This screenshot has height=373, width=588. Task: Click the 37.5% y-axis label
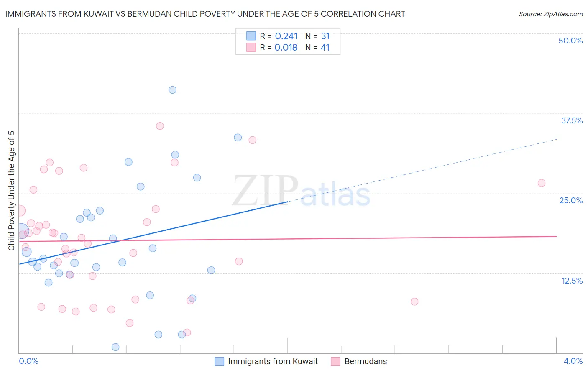pos(572,120)
